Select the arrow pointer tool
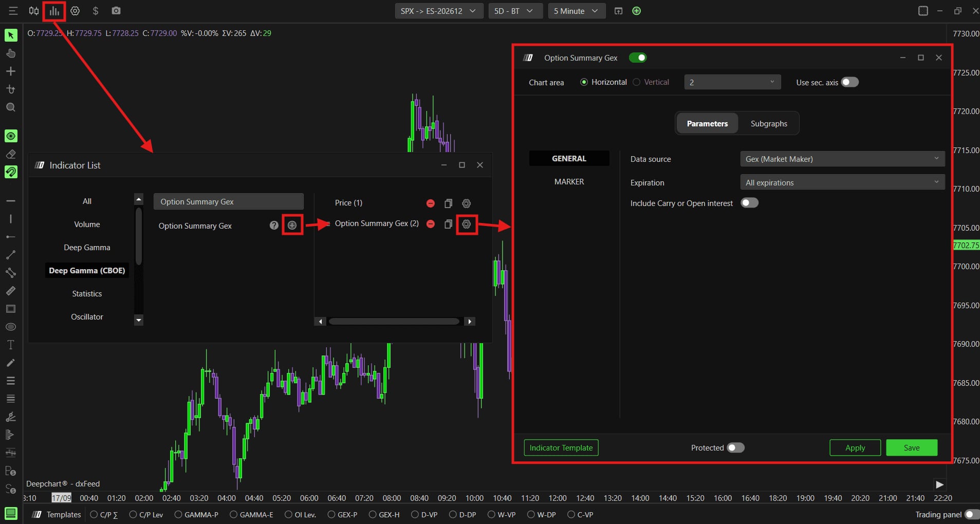The height and width of the screenshot is (524, 980). coord(11,35)
